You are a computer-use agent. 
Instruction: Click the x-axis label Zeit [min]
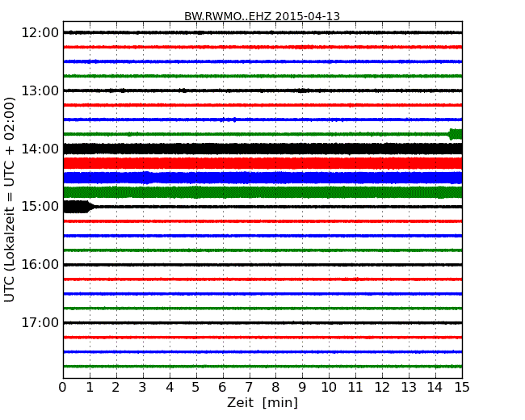pyautogui.click(x=262, y=402)
